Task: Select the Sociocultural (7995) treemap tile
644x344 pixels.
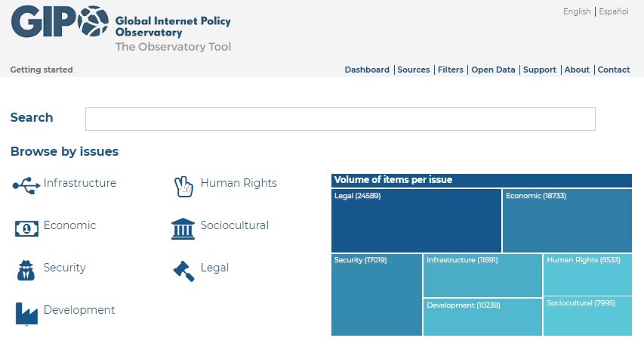Action: (587, 316)
